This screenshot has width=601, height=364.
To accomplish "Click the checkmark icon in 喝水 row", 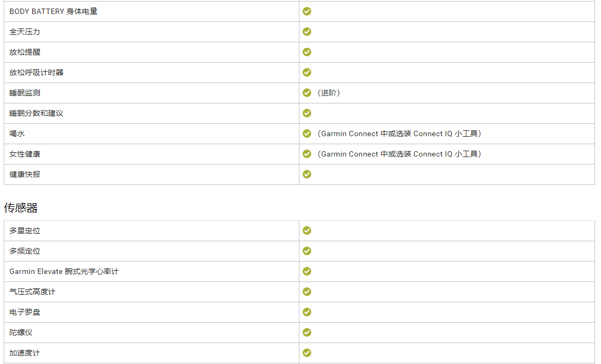I will [307, 133].
